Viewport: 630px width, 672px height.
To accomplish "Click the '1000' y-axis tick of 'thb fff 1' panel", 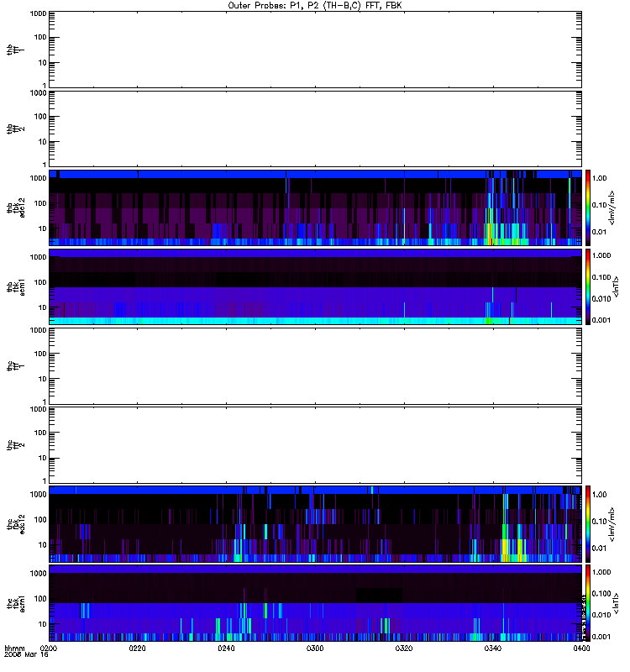I will [x=38, y=13].
